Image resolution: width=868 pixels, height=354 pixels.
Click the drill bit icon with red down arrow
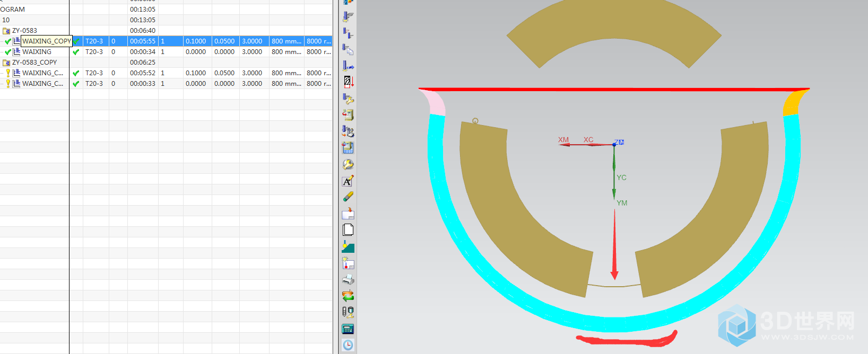[348, 82]
